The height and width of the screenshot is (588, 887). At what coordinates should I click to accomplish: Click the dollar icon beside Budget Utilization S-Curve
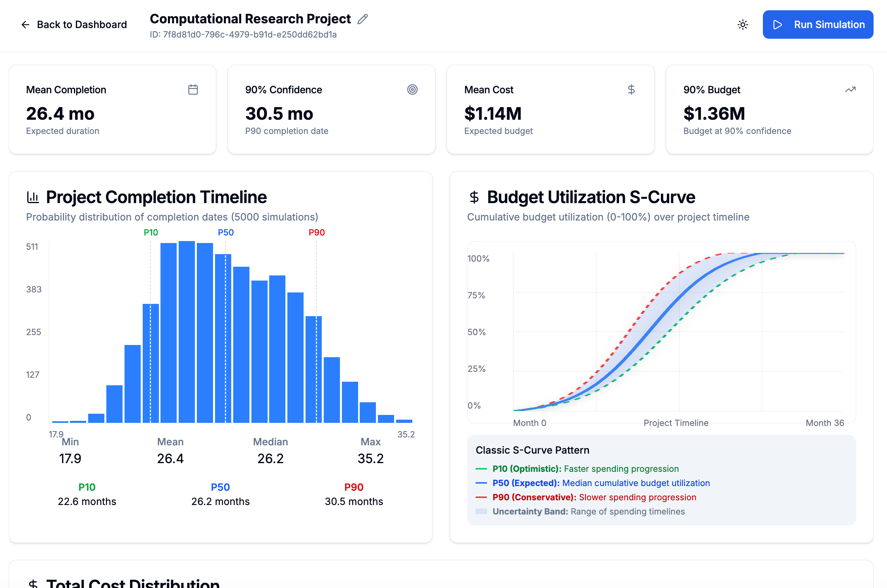pos(474,197)
